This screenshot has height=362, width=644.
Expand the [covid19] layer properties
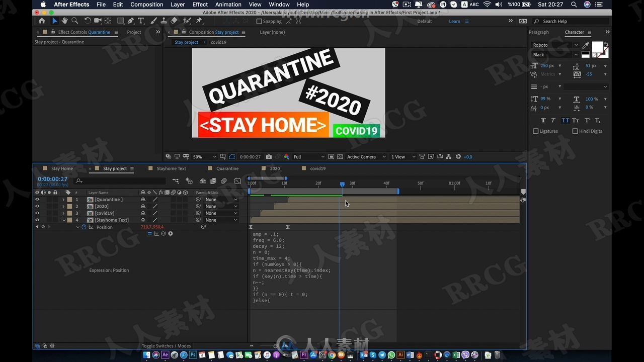63,213
